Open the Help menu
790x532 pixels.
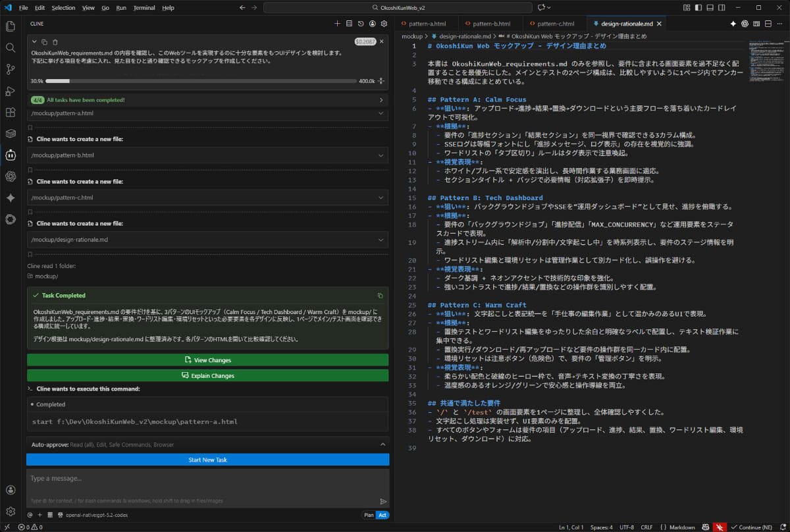coord(168,8)
